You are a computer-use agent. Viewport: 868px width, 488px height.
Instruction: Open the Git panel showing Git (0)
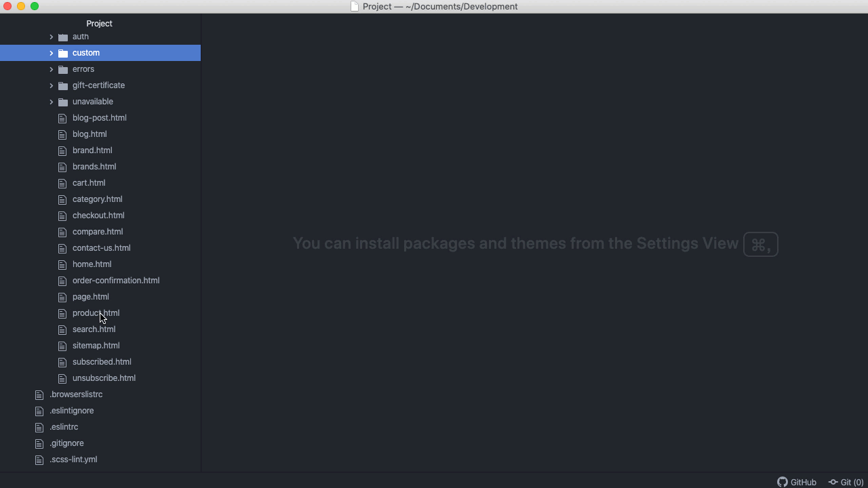point(846,482)
